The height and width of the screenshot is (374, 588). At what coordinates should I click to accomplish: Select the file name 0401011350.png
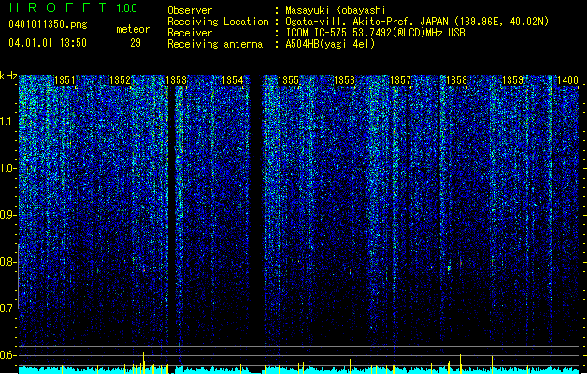(x=48, y=24)
